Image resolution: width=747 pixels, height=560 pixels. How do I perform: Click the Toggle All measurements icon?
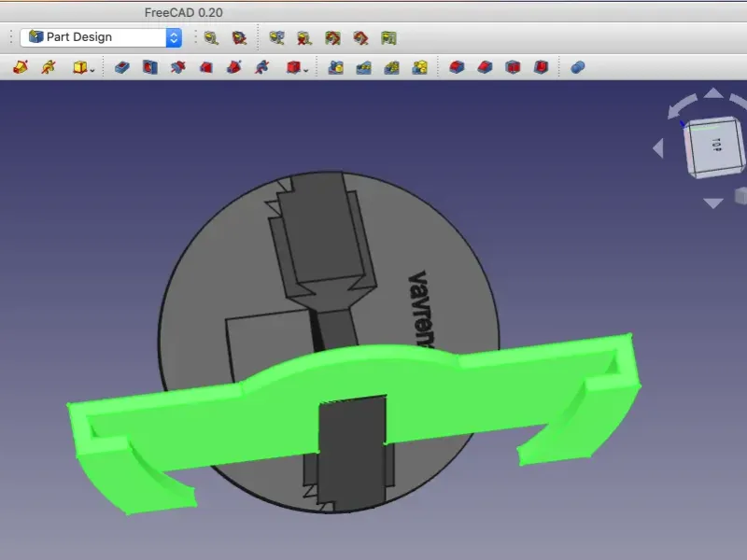[332, 37]
